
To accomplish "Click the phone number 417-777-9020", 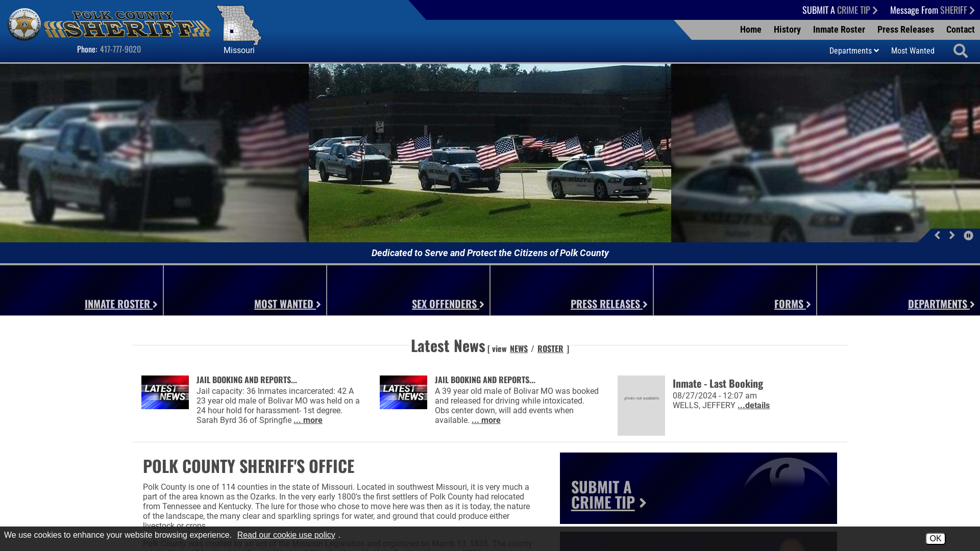I will click(120, 49).
